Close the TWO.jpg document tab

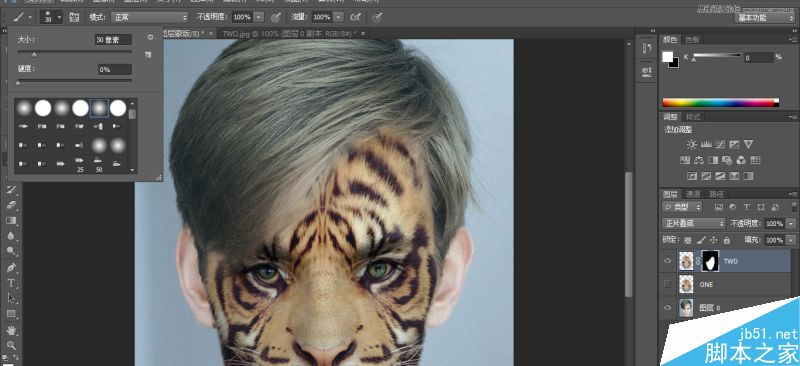(363, 34)
